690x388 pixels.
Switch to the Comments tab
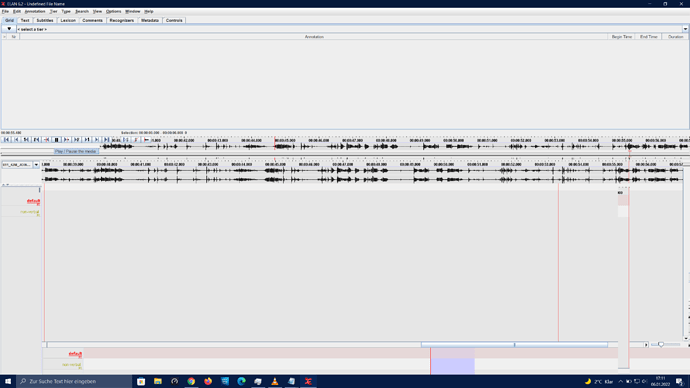click(92, 20)
